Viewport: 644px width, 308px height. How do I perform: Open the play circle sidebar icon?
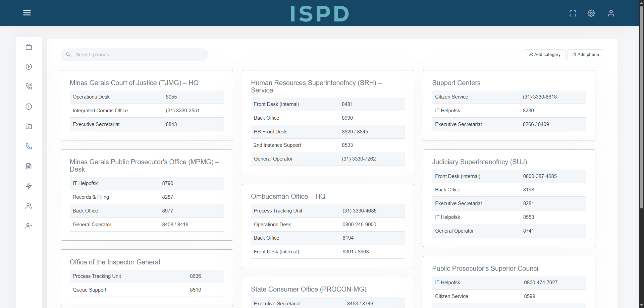[29, 67]
